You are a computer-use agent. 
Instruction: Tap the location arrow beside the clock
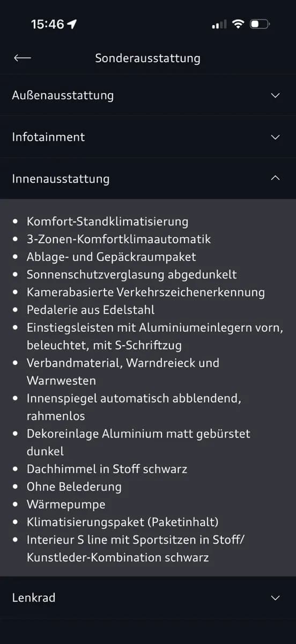pos(72,24)
